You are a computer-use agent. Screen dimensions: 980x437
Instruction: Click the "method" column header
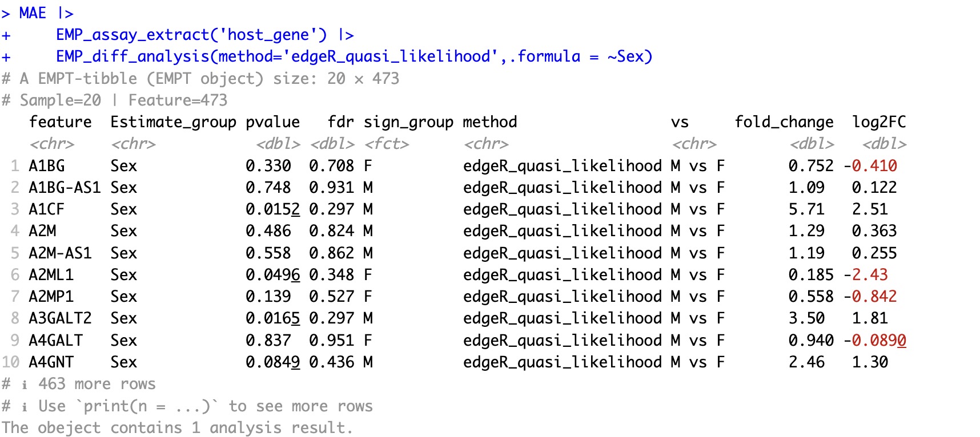pos(489,122)
